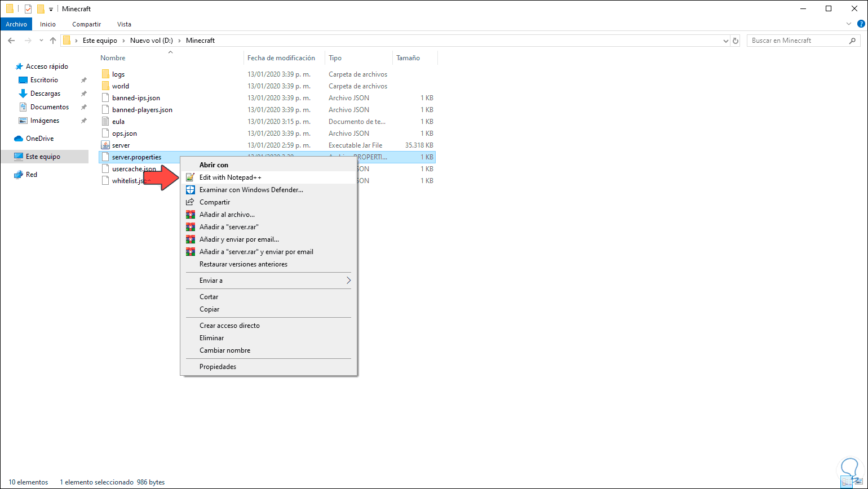Choose Examinar con Windows Defender
The height and width of the screenshot is (489, 868).
(x=268, y=190)
